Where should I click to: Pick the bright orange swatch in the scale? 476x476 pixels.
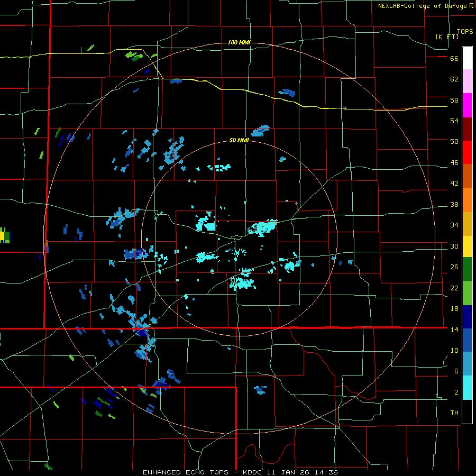click(467, 200)
